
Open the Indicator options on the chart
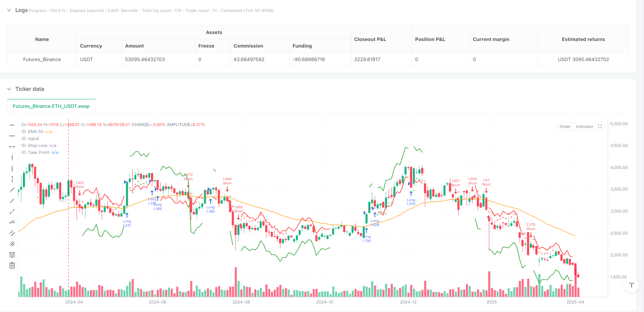coord(584,126)
